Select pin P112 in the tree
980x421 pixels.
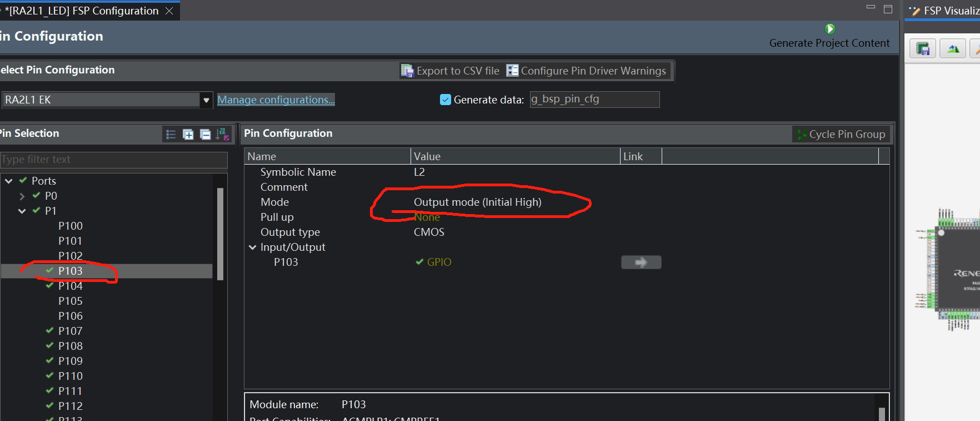[71, 406]
